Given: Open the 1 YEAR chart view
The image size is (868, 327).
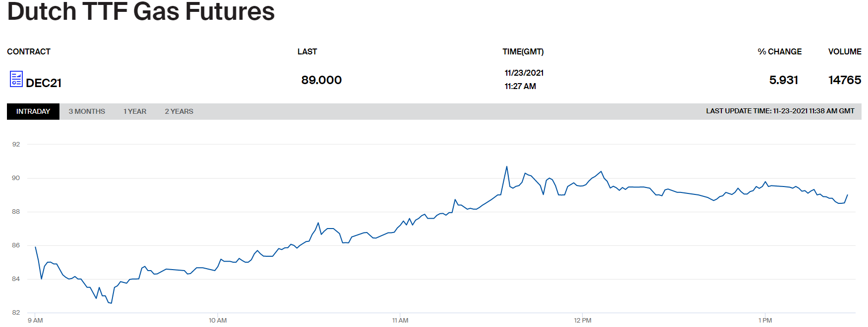Looking at the screenshot, I should pos(135,111).
